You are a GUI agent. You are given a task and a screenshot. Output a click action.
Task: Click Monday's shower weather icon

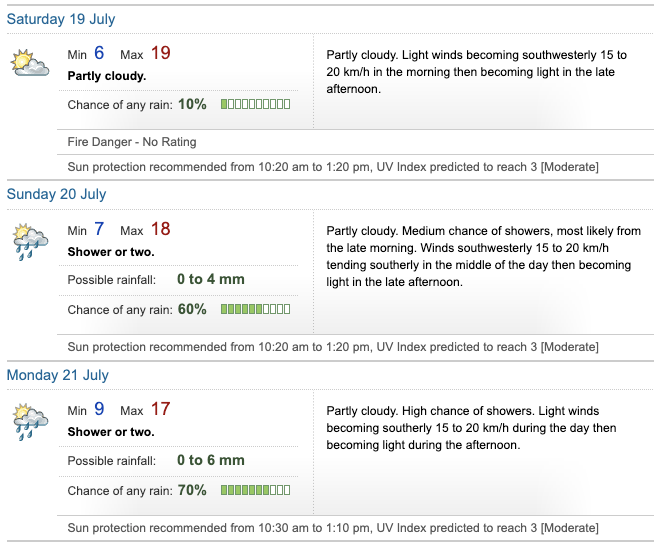tap(29, 423)
